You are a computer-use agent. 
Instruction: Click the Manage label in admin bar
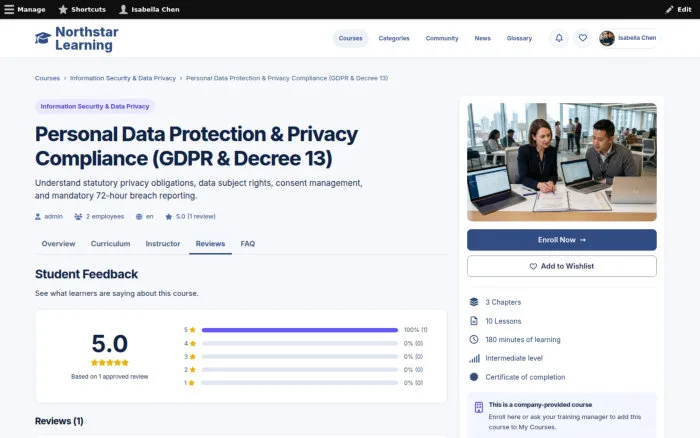pos(31,9)
